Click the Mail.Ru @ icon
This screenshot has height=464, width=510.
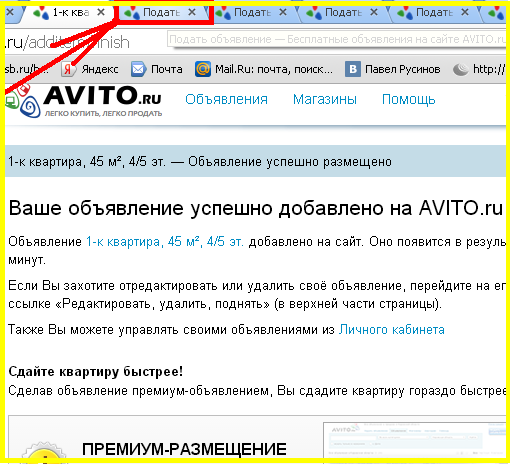(x=203, y=69)
